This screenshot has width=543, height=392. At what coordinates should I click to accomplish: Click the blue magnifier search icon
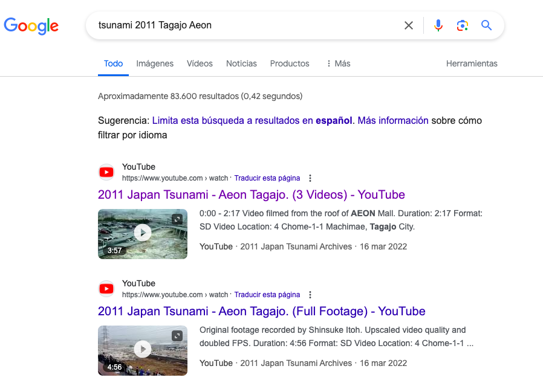(x=486, y=25)
